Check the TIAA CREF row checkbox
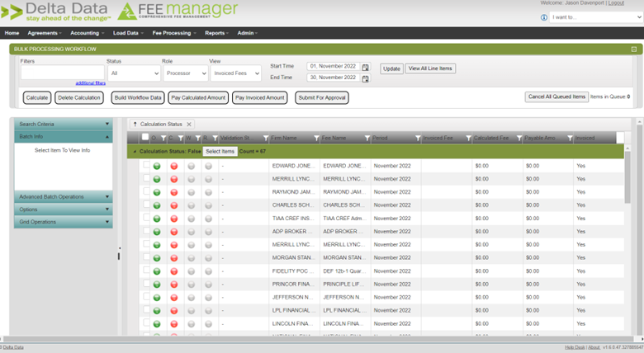The height and width of the screenshot is (353, 644). point(146,217)
